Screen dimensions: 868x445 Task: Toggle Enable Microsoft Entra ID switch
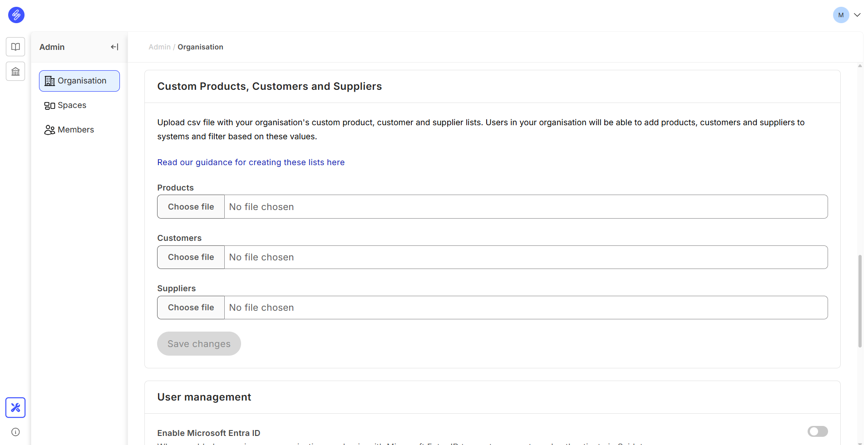coord(817,431)
